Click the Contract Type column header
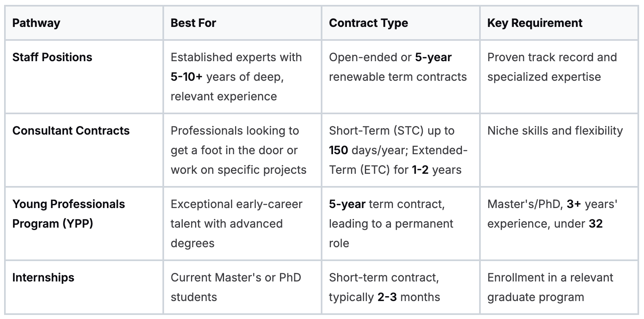644x319 pixels. click(x=401, y=23)
